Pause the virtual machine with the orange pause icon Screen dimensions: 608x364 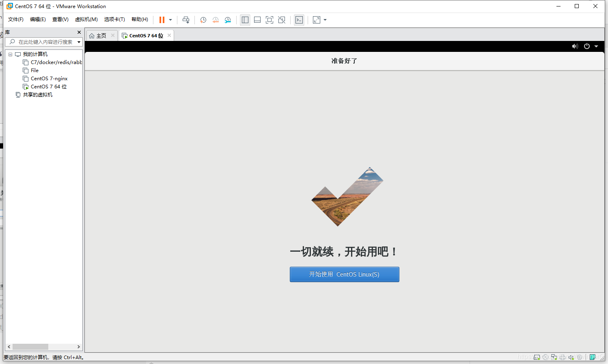pos(162,20)
